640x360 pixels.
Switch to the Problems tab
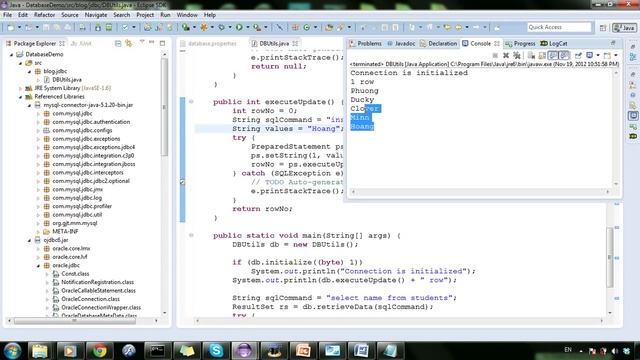366,43
